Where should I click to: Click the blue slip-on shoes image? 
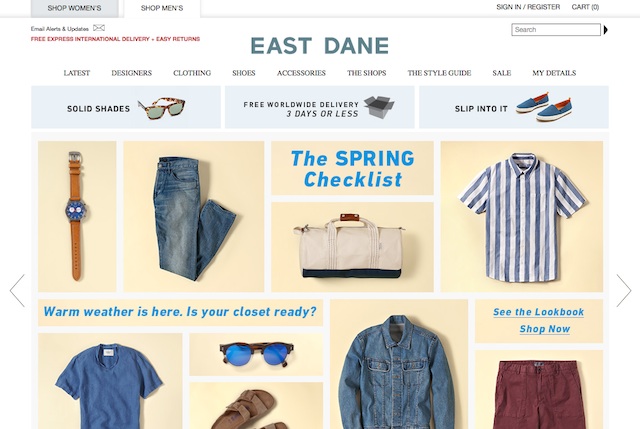point(544,107)
